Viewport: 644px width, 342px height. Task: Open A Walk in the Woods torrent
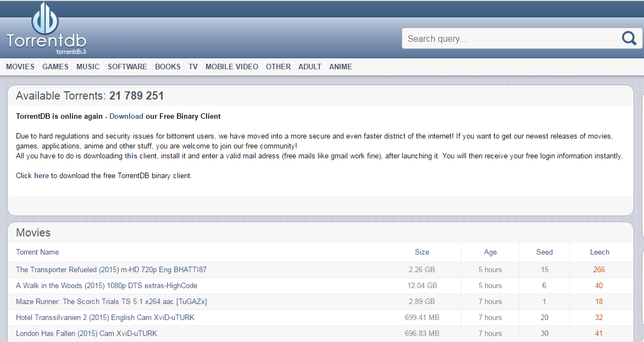click(x=107, y=286)
